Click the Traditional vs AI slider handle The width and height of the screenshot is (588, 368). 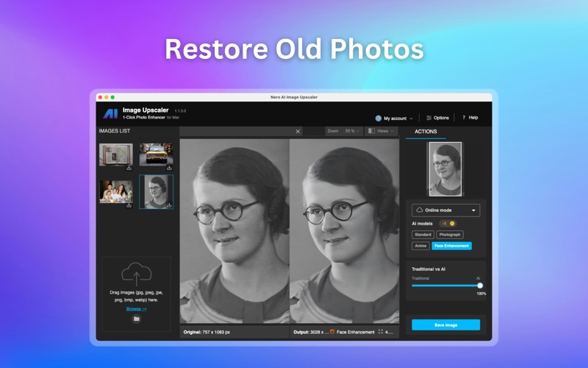[x=480, y=286]
